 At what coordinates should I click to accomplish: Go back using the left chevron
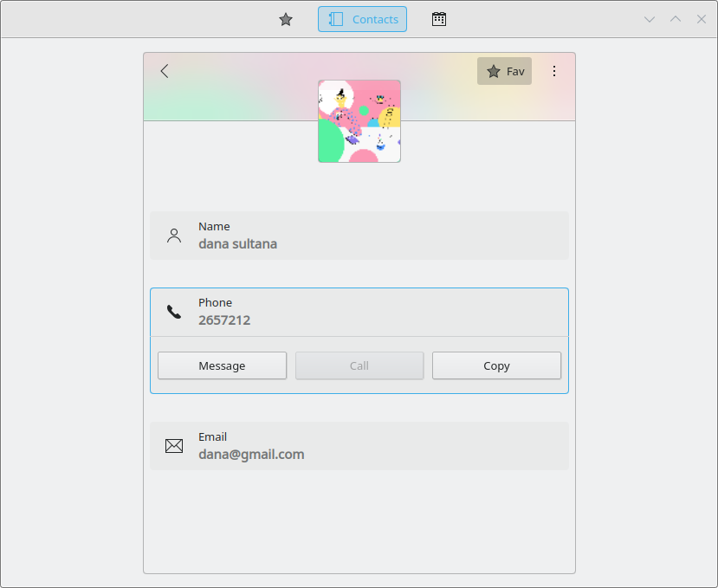coord(165,71)
